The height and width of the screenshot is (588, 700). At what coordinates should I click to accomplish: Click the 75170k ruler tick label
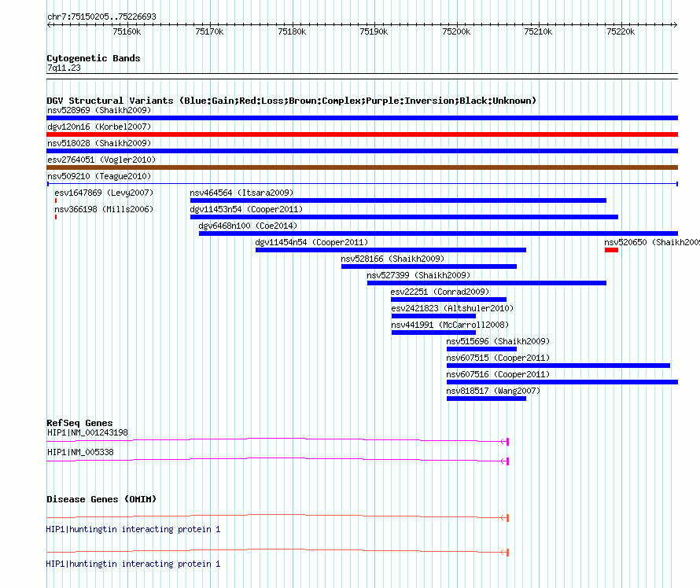tap(209, 31)
